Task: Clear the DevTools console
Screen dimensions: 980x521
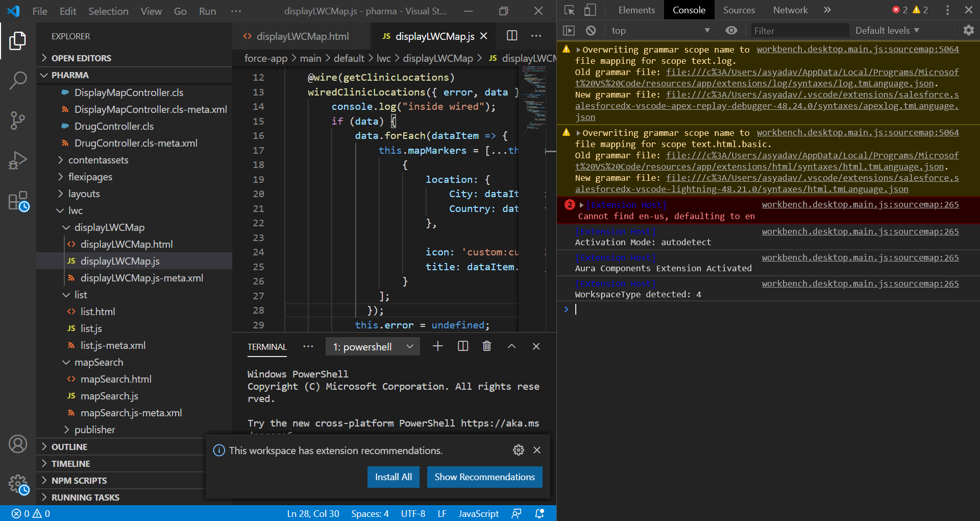Action: pyautogui.click(x=591, y=30)
